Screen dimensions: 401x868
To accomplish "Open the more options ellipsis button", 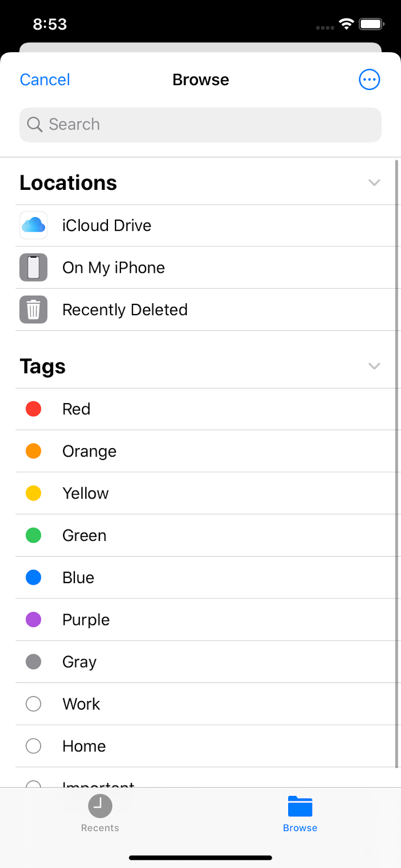I will click(x=369, y=80).
